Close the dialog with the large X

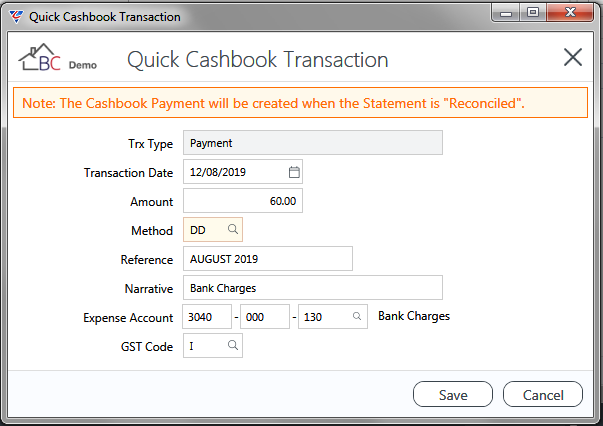tap(573, 57)
